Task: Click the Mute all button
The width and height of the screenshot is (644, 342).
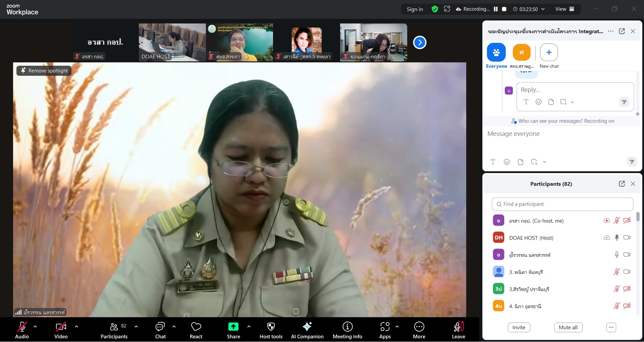Action: [568, 328]
